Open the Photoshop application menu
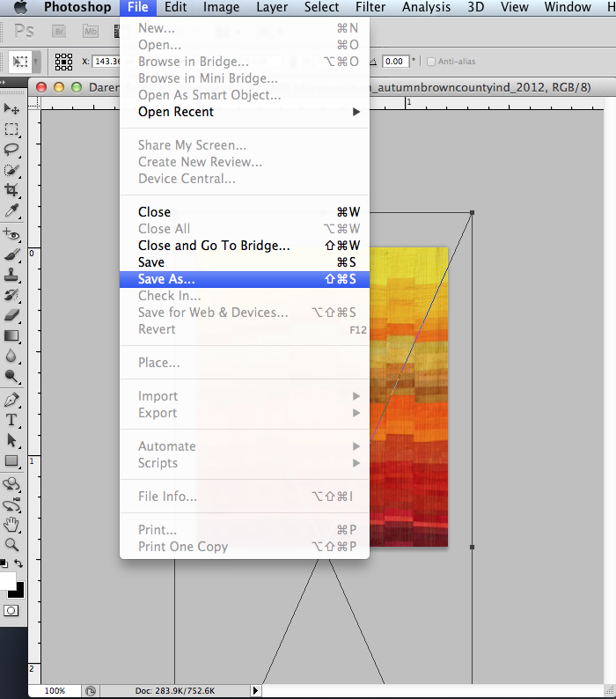Screen dimensions: 616x699 77,7
